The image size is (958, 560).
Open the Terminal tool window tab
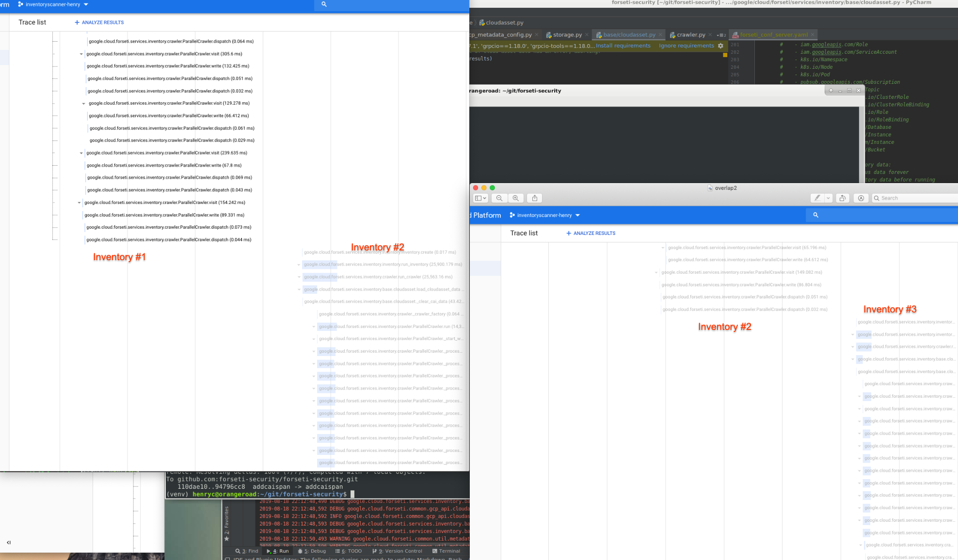click(446, 551)
